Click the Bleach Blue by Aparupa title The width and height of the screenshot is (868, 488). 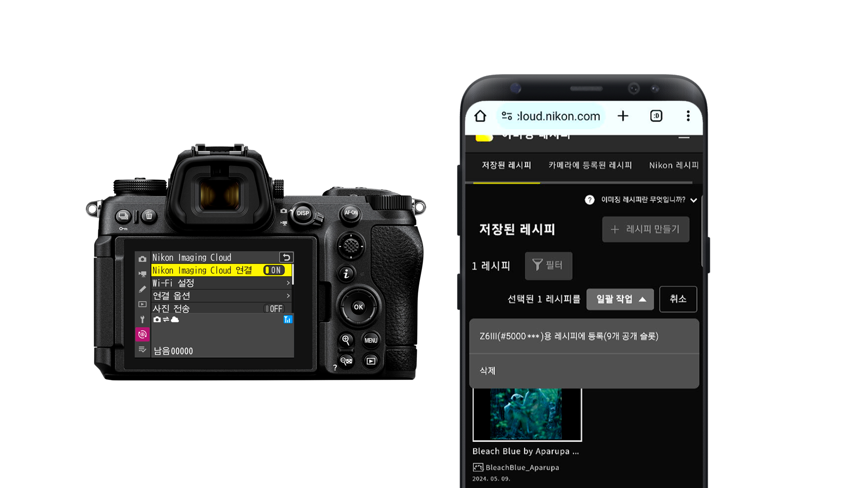pyautogui.click(x=525, y=451)
